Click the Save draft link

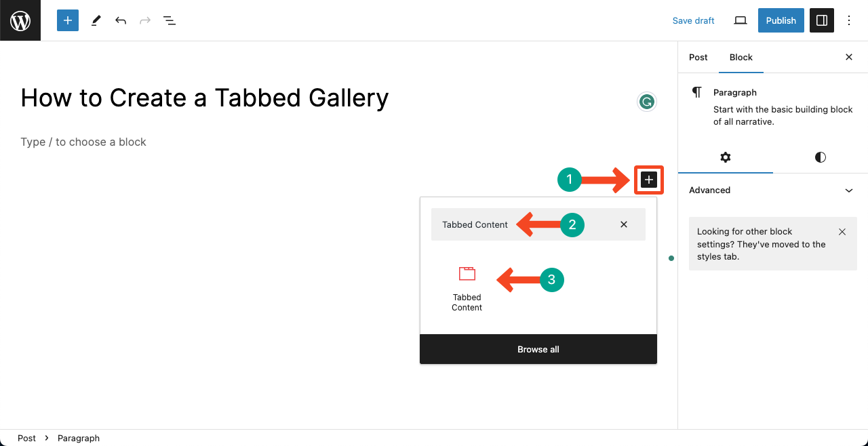pos(693,20)
